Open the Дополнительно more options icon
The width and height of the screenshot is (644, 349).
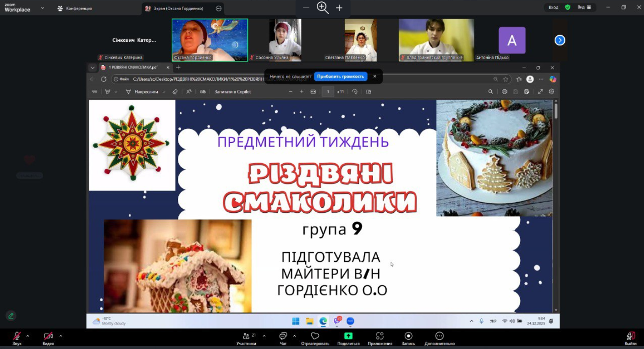point(439,336)
